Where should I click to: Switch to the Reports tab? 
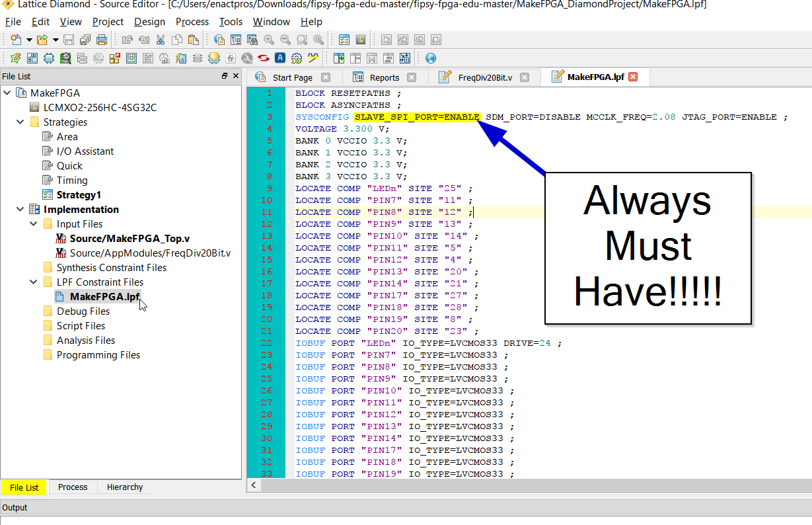coord(384,77)
